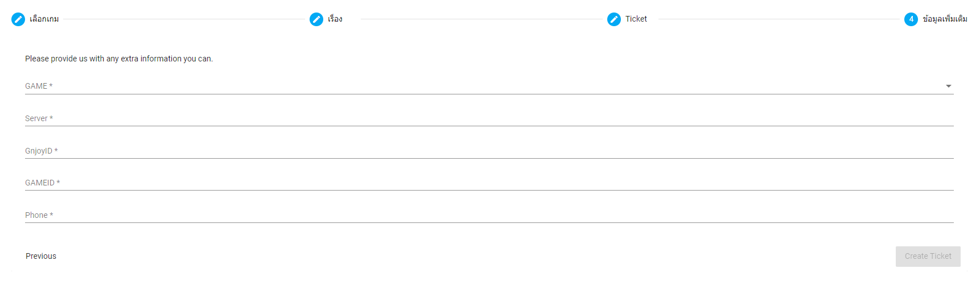Focus the GAMEID input field
The image size is (980, 285).
[x=489, y=183]
